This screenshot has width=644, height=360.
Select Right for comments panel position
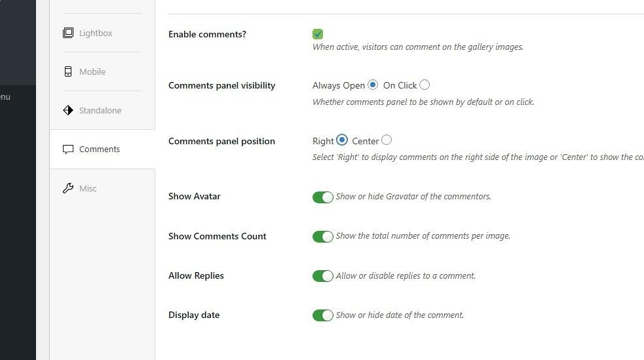[342, 140]
